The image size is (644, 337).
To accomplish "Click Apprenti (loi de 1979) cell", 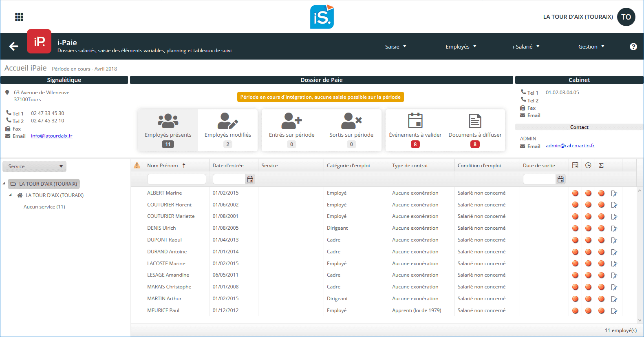I will coord(417,310).
